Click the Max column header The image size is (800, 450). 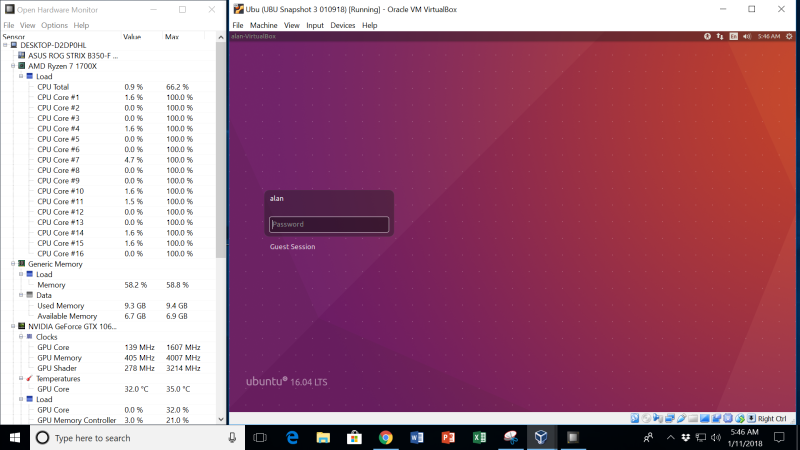[x=172, y=37]
